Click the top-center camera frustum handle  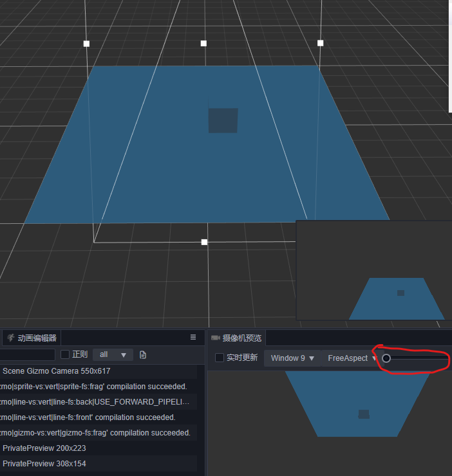coord(203,43)
